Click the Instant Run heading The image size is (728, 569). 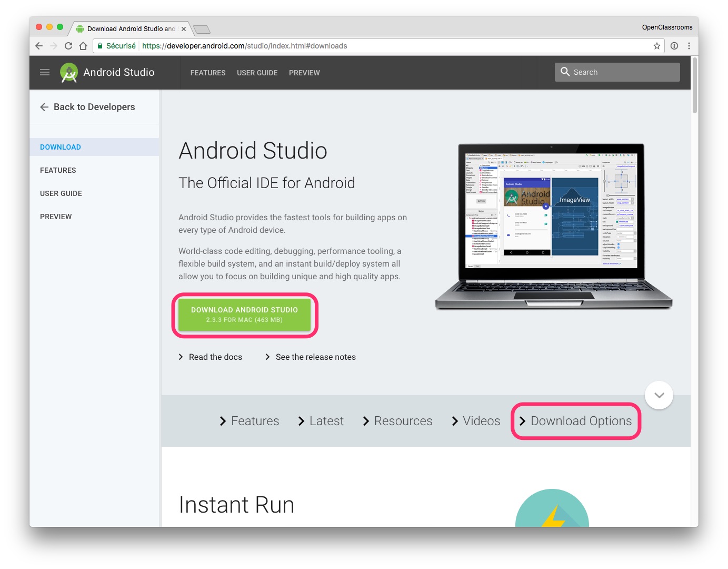pos(236,505)
